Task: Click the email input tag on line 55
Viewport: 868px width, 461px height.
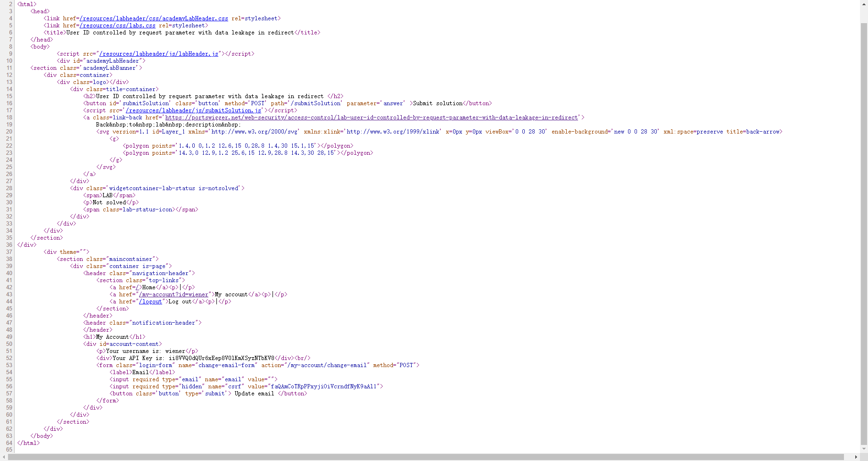Action: [x=194, y=379]
